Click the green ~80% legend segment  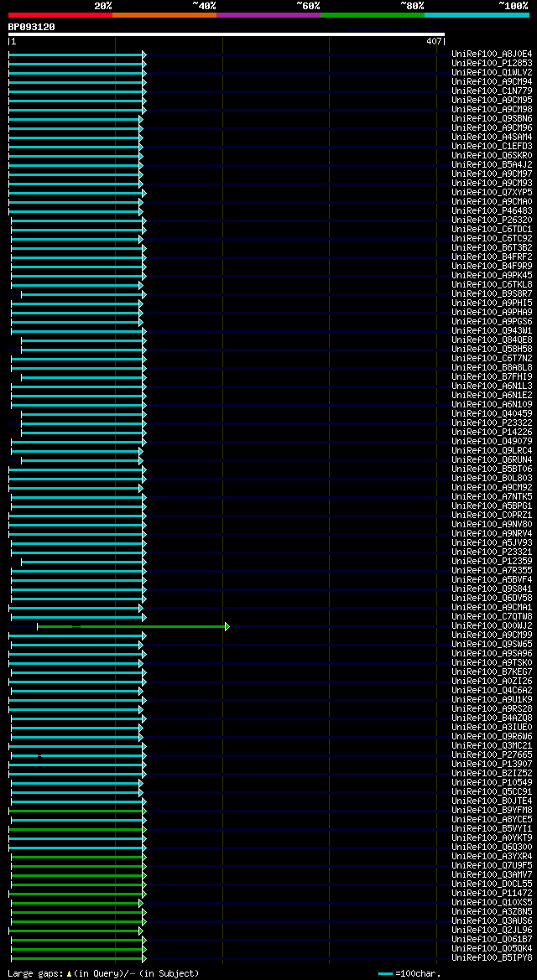(373, 14)
